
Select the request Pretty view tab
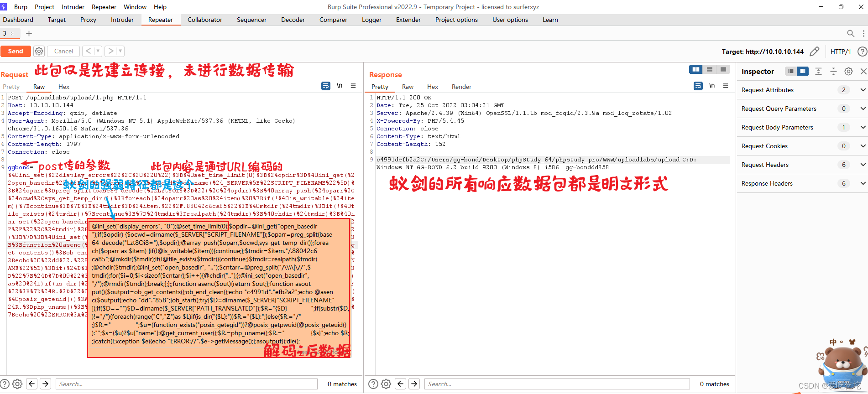click(x=11, y=87)
